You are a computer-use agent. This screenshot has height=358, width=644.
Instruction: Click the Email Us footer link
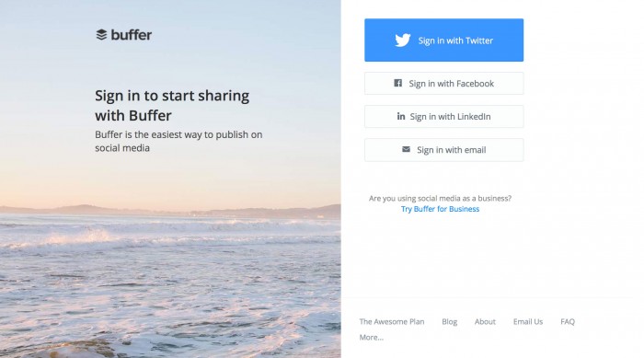(528, 321)
